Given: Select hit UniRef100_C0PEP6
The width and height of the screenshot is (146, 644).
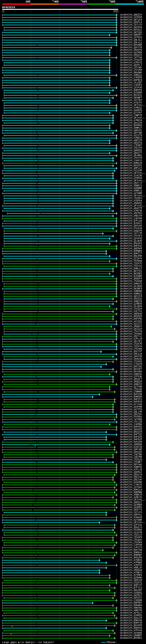Looking at the screenshot, I should pyautogui.click(x=131, y=77).
